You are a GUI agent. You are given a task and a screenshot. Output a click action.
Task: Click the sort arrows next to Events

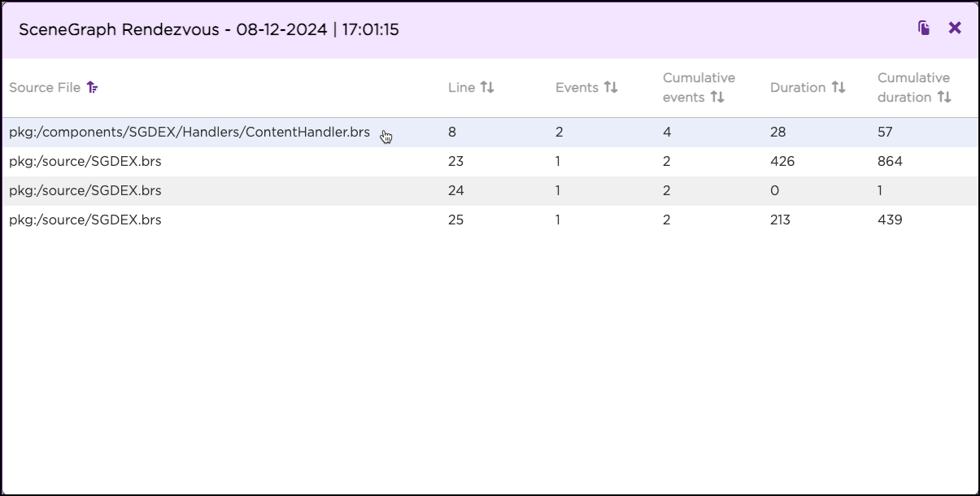pyautogui.click(x=611, y=88)
